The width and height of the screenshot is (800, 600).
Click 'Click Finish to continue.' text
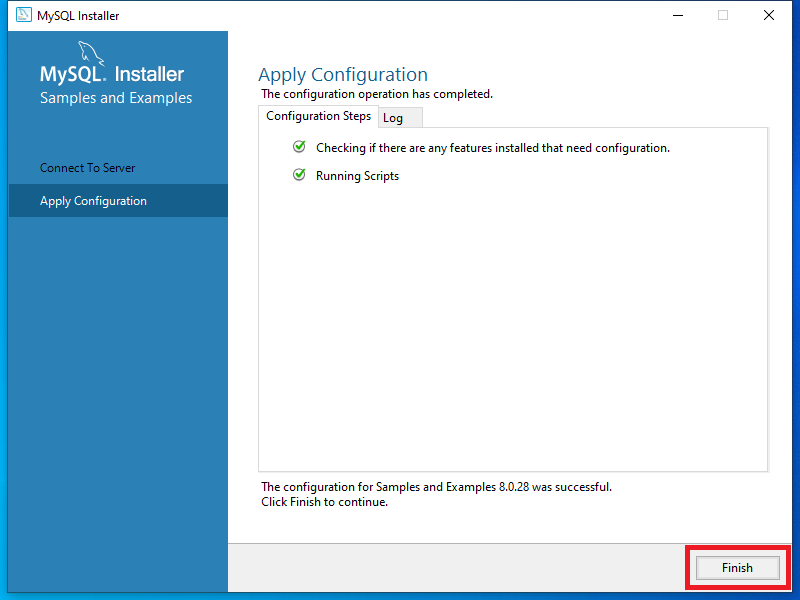click(x=324, y=502)
